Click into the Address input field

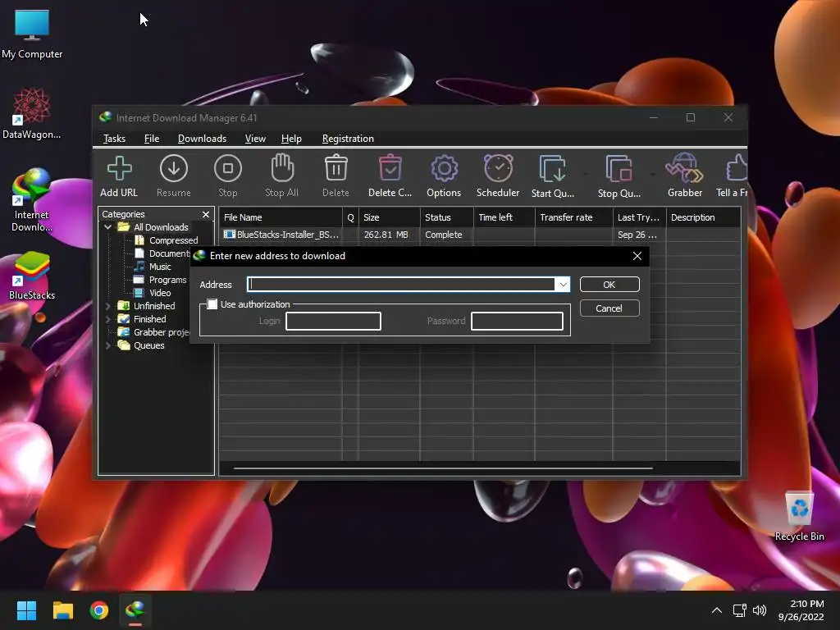pos(401,285)
